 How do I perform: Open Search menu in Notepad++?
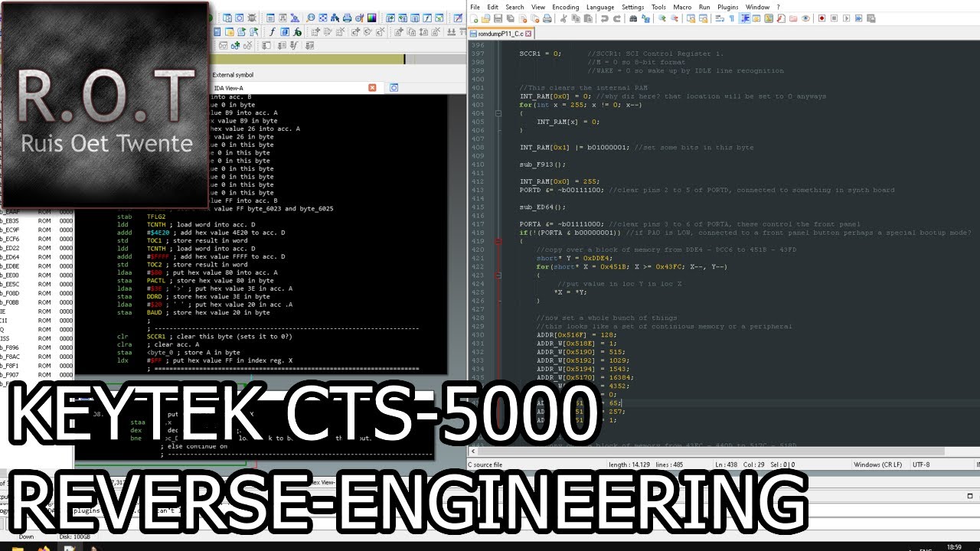[514, 7]
